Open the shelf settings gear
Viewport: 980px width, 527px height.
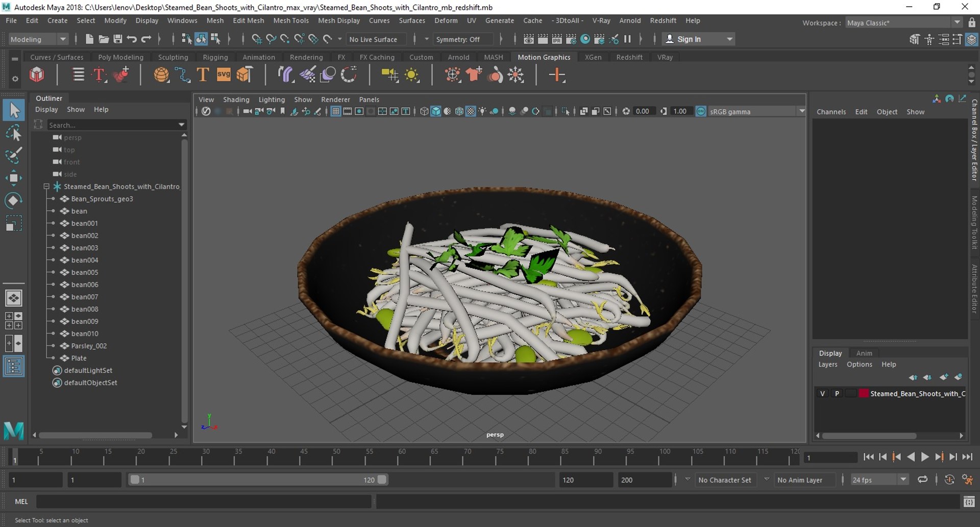pyautogui.click(x=15, y=79)
